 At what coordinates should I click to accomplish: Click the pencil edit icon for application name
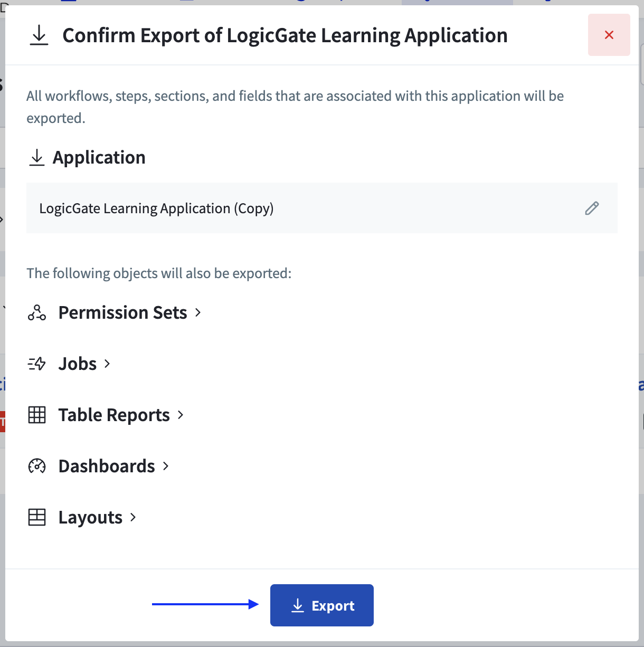tap(592, 208)
